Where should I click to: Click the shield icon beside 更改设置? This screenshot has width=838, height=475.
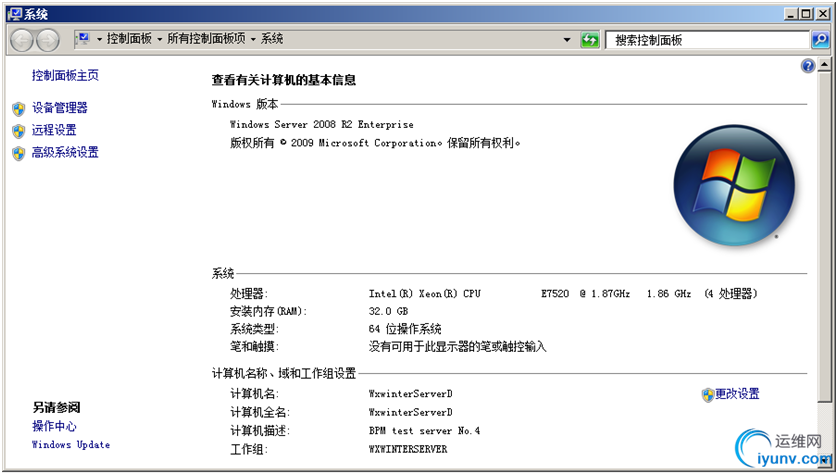(708, 395)
